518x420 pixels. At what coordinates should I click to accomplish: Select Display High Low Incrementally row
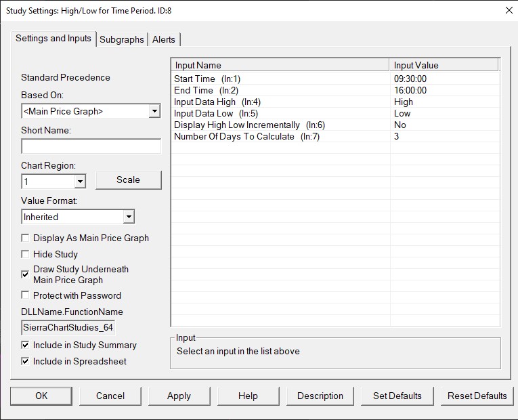pos(335,125)
